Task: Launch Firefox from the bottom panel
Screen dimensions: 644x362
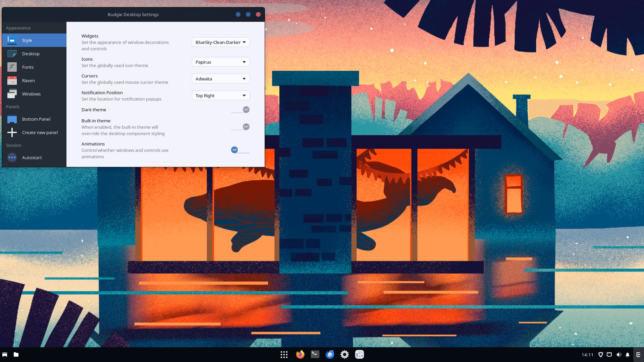Action: (300, 354)
